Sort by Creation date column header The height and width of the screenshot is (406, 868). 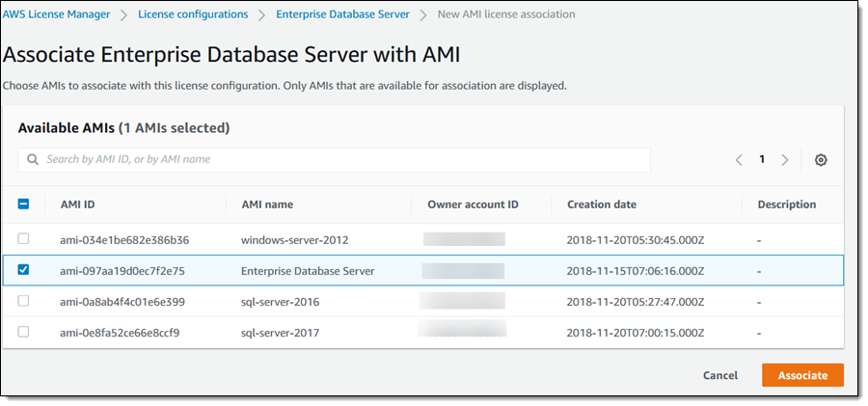602,204
